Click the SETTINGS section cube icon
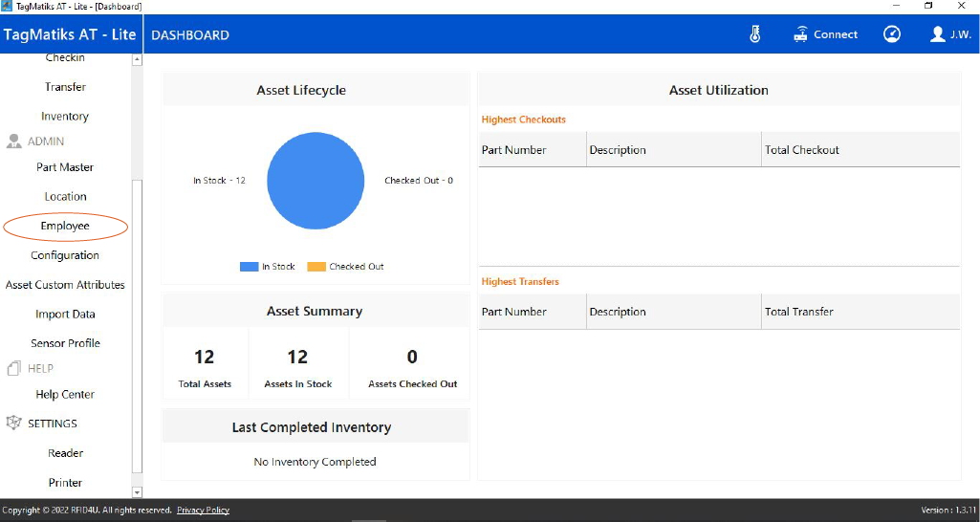Viewport: 980px width, 522px height. [x=13, y=424]
